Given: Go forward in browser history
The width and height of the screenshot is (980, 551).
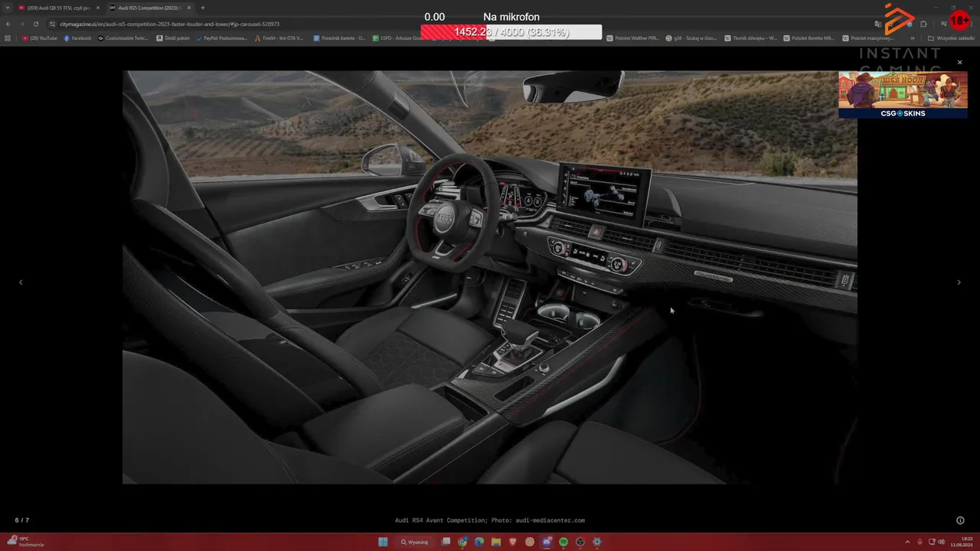Looking at the screenshot, I should (22, 24).
